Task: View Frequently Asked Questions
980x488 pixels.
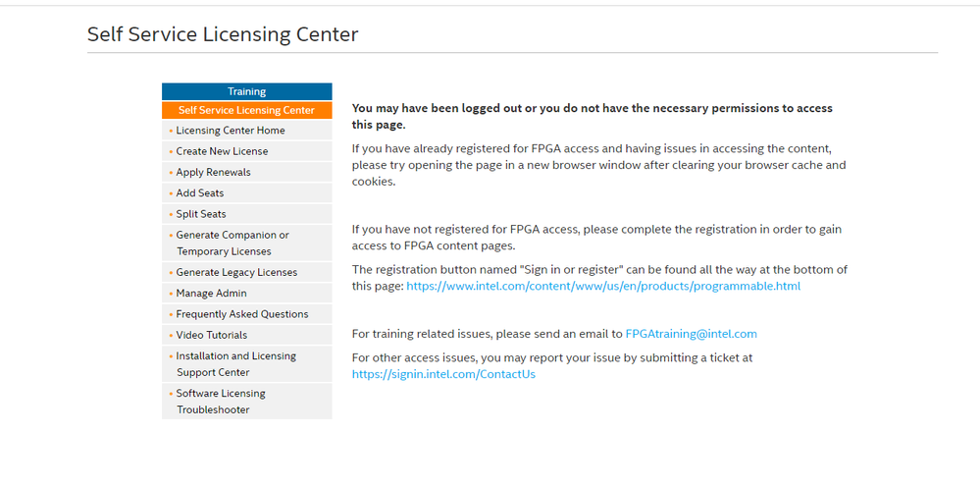Action: pyautogui.click(x=242, y=314)
